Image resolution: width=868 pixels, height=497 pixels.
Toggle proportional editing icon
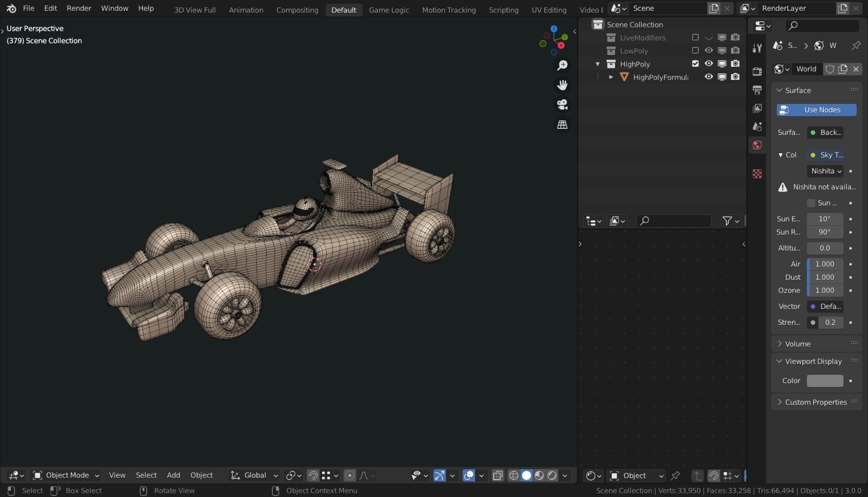pyautogui.click(x=349, y=475)
